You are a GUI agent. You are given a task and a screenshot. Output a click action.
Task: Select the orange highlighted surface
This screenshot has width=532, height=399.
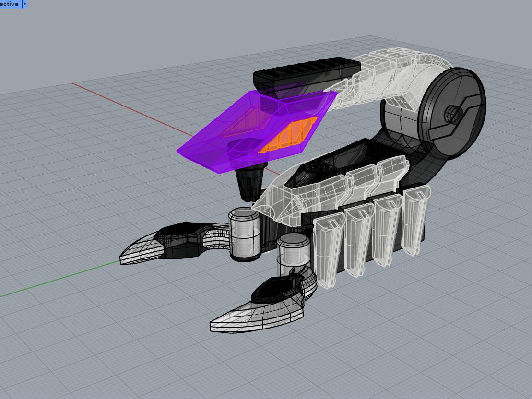coord(288,136)
